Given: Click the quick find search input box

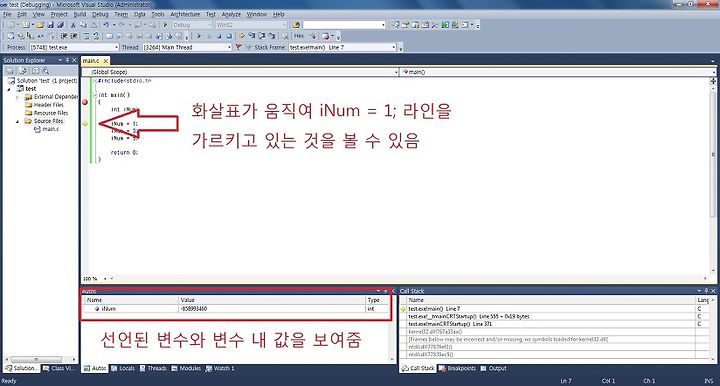Looking at the screenshot, I should click(x=344, y=25).
